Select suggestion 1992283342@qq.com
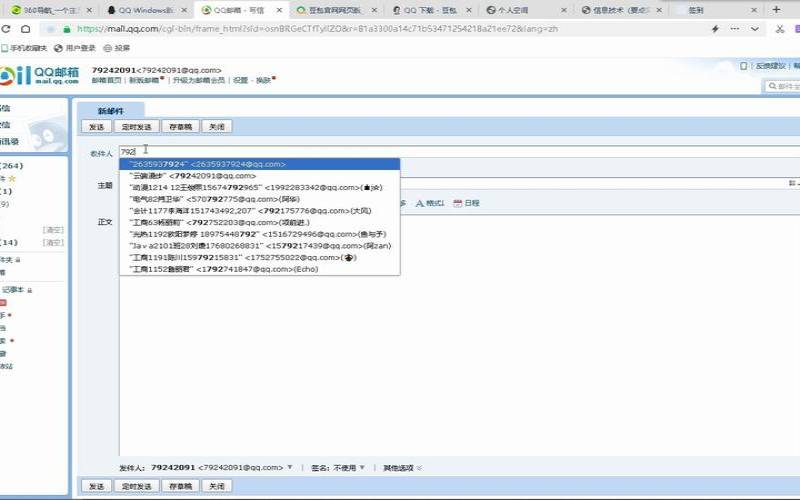Viewport: 800px width, 500px height. point(260,188)
